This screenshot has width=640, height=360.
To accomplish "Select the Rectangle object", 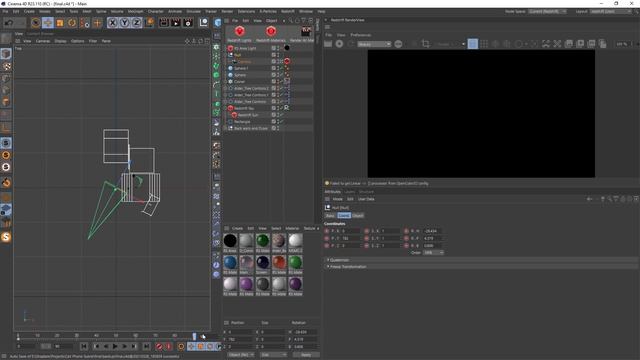I will [242, 122].
